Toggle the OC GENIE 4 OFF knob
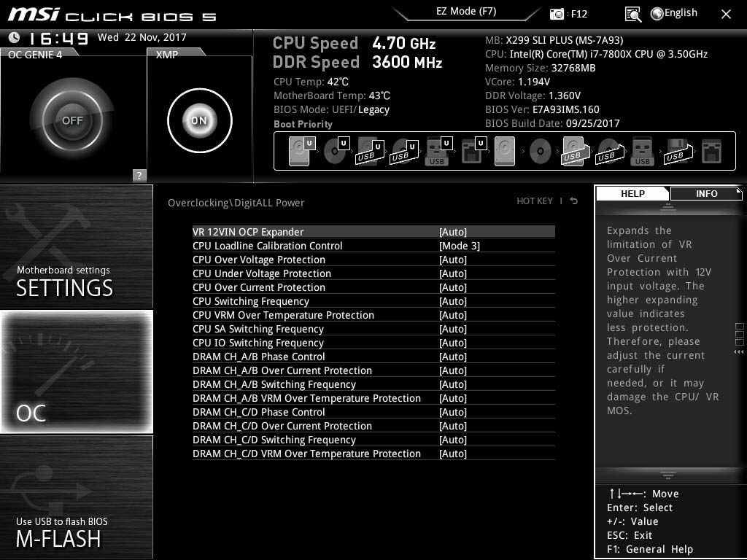 point(72,120)
